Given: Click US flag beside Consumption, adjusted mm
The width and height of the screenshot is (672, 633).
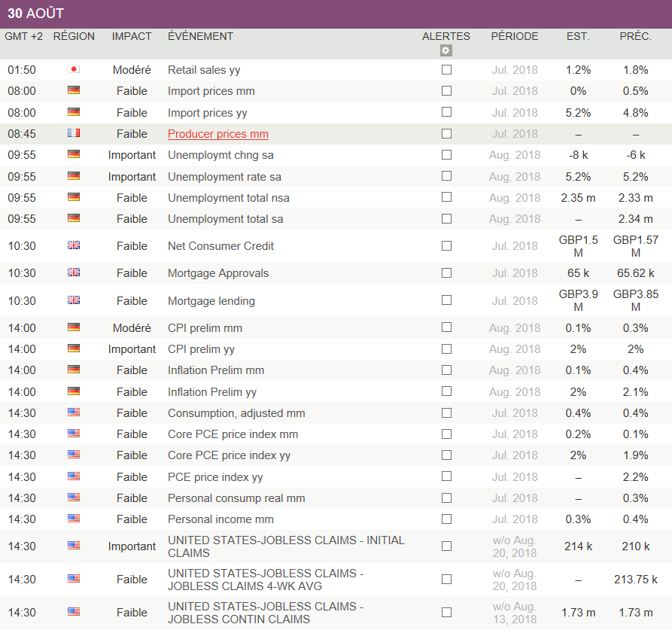Looking at the screenshot, I should (74, 412).
